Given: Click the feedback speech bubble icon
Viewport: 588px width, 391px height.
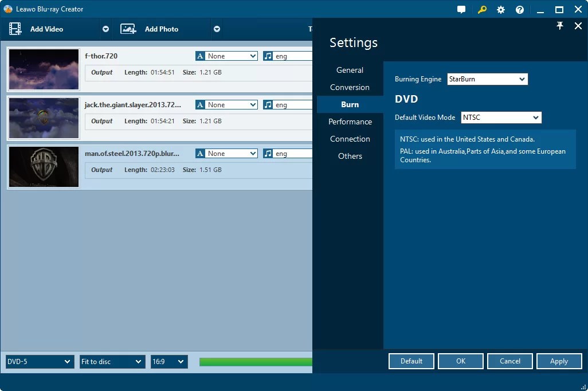Looking at the screenshot, I should [x=461, y=9].
